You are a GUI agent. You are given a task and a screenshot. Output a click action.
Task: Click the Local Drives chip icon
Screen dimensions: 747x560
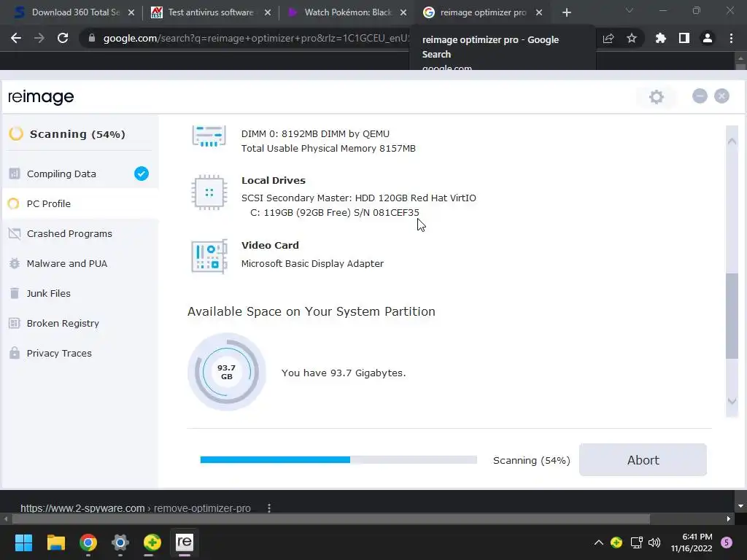(x=209, y=192)
